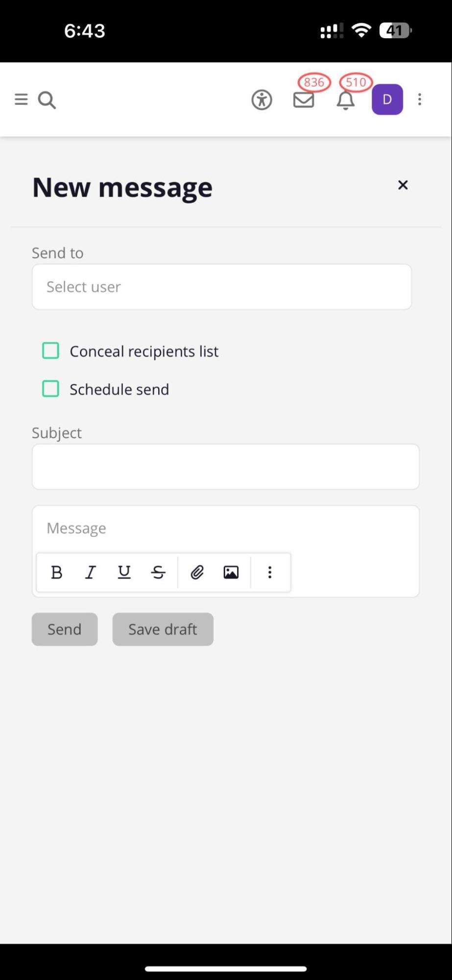Click into the Message text area
This screenshot has width=452, height=980.
226,528
